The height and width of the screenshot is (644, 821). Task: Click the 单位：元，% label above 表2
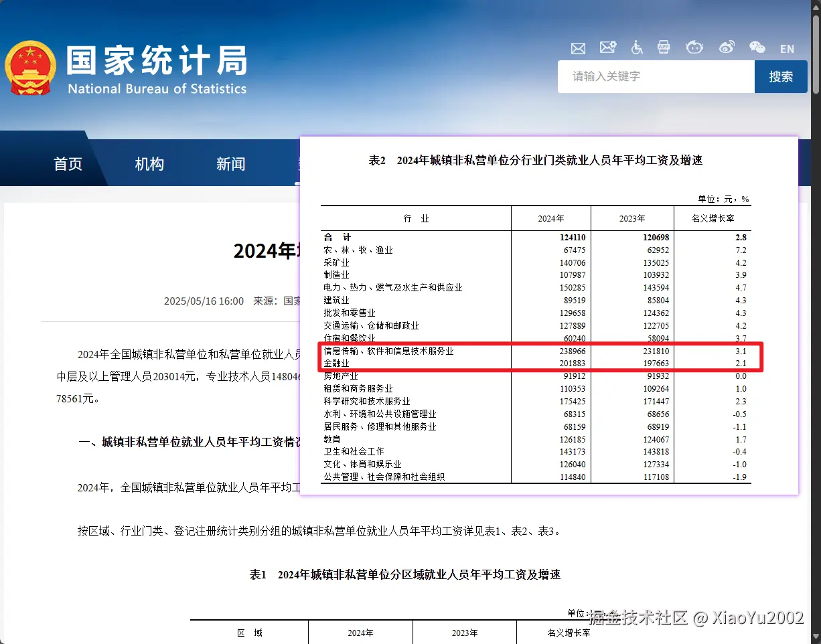pyautogui.click(x=723, y=199)
